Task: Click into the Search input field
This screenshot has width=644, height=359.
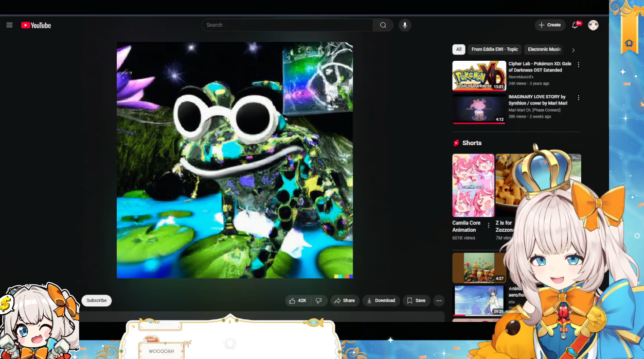Action: point(287,25)
